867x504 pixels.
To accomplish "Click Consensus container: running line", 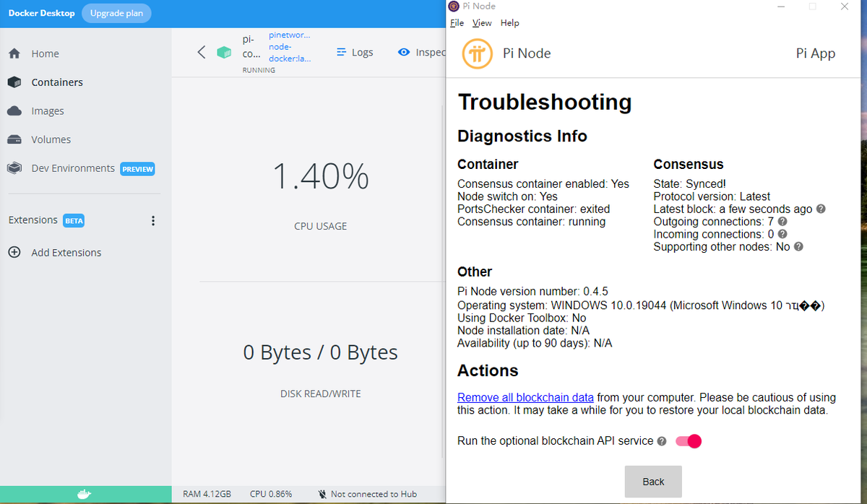I will tap(531, 222).
